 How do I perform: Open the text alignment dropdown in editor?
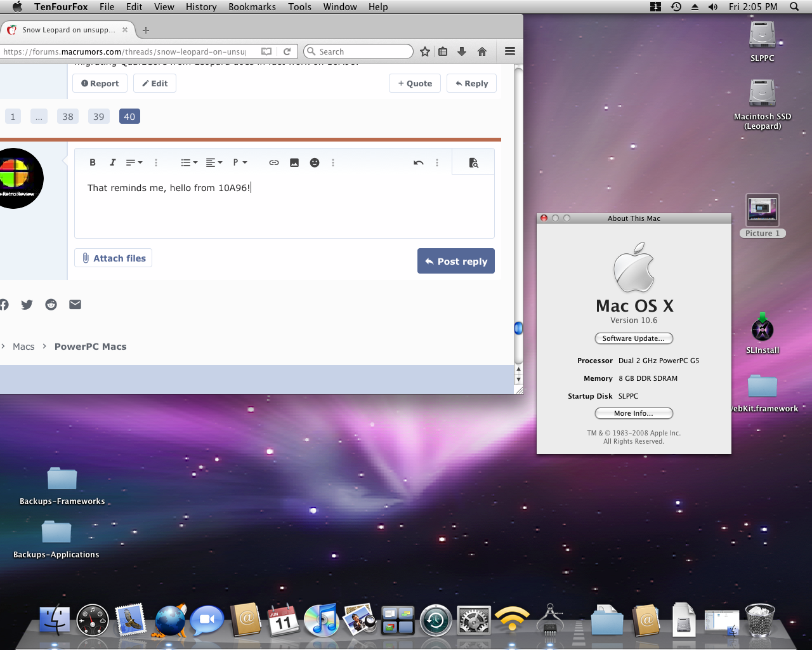214,162
